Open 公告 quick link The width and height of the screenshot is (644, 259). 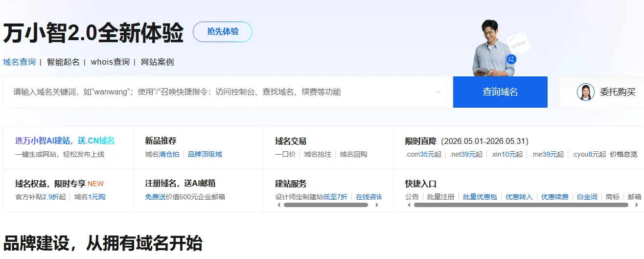coord(412,197)
